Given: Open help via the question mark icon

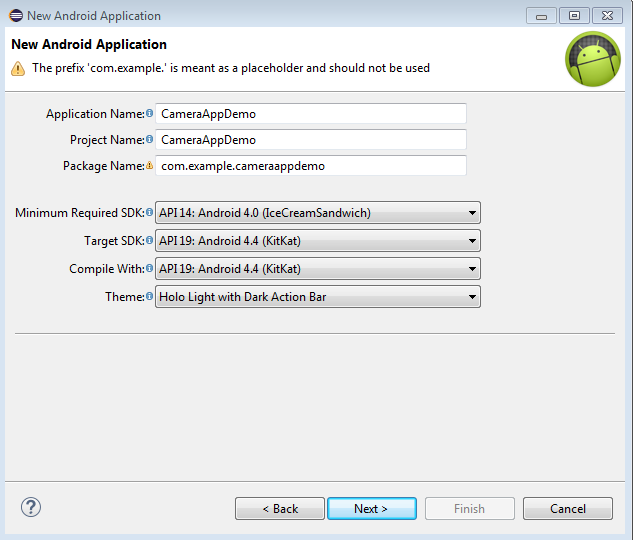Looking at the screenshot, I should point(31,507).
